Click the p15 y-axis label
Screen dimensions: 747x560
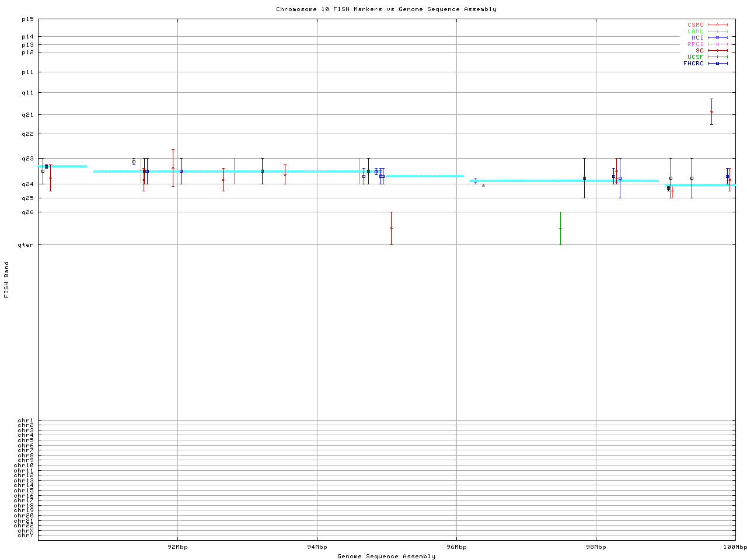click(27, 19)
